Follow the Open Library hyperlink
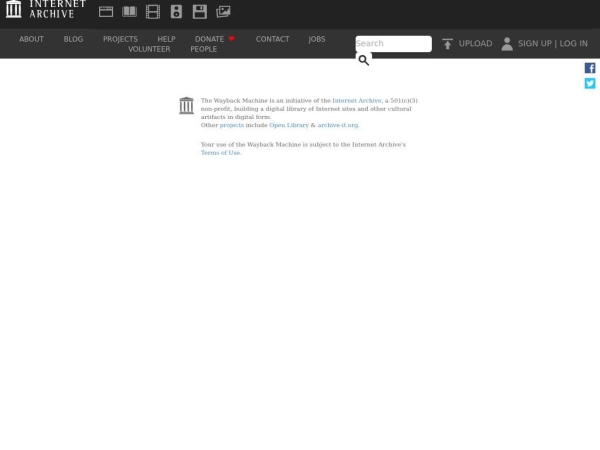This screenshot has width=600, height=450. click(289, 125)
